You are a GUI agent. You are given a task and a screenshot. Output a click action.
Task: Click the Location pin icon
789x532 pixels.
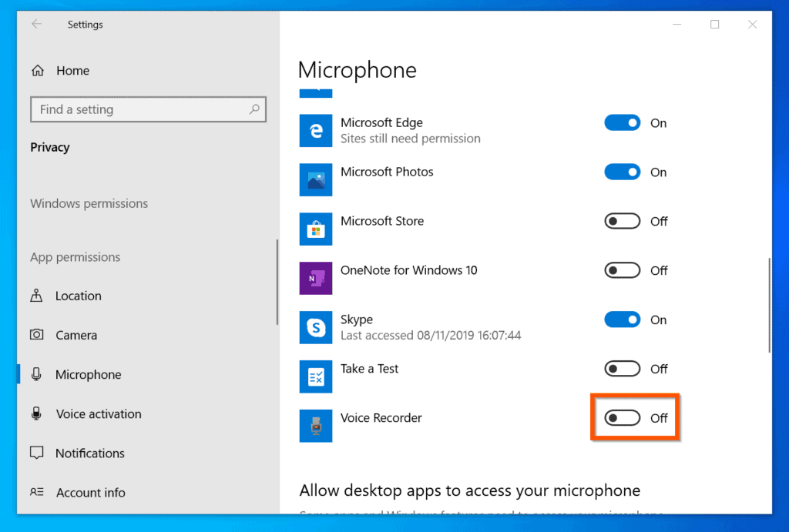coord(37,295)
